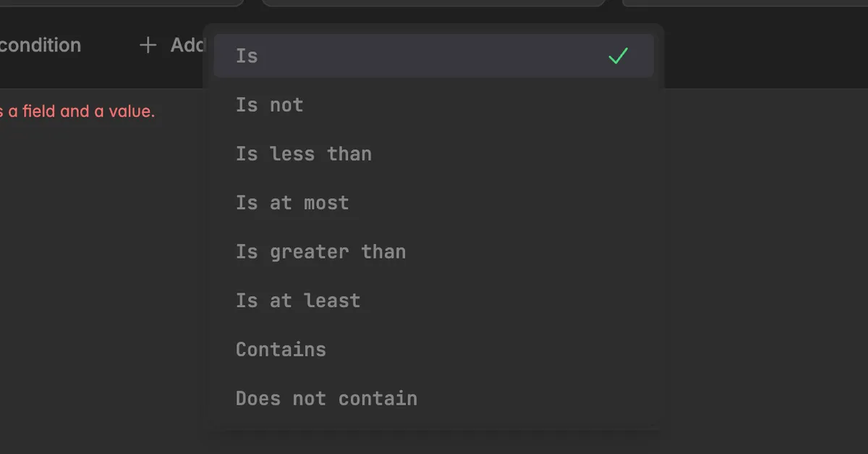Image resolution: width=868 pixels, height=454 pixels.
Task: Click the plus icon next to Add
Action: coord(148,45)
